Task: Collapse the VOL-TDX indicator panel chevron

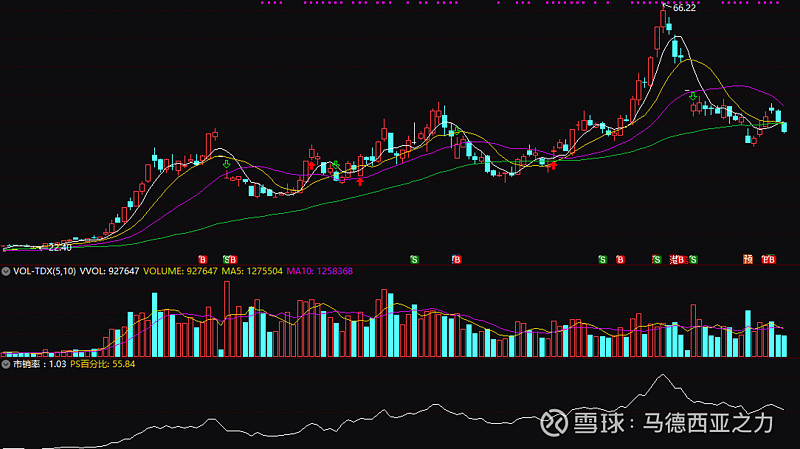Action: (x=6, y=271)
